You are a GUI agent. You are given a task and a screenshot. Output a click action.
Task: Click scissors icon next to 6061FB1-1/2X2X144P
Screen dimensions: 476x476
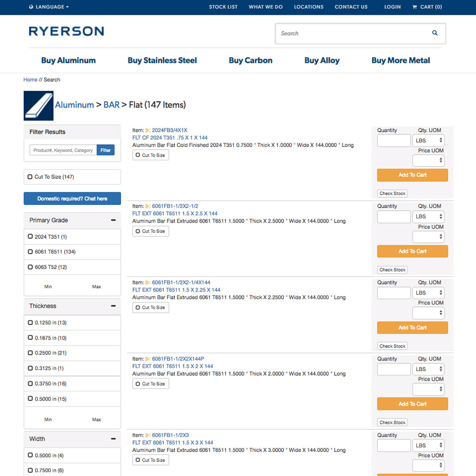(148, 359)
